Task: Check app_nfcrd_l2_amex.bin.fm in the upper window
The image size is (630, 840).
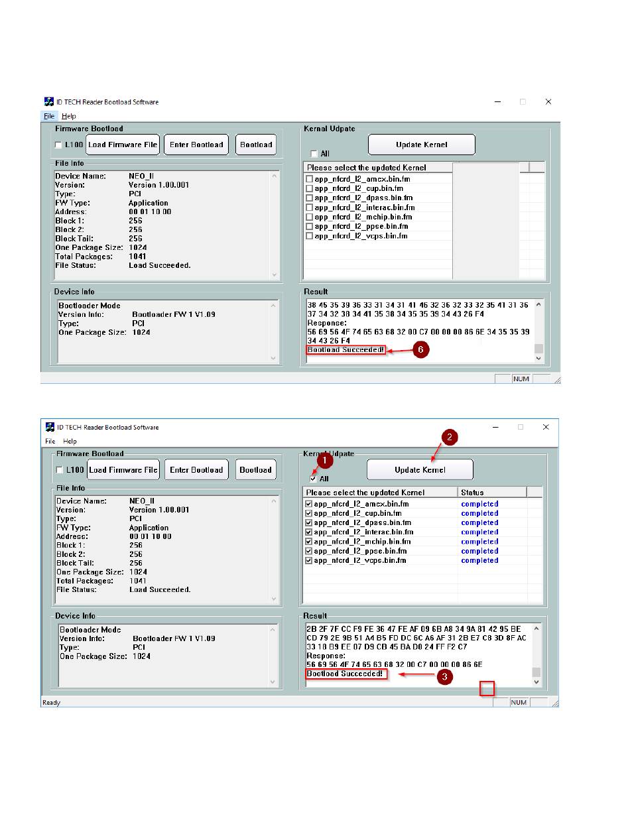Action: click(x=309, y=179)
